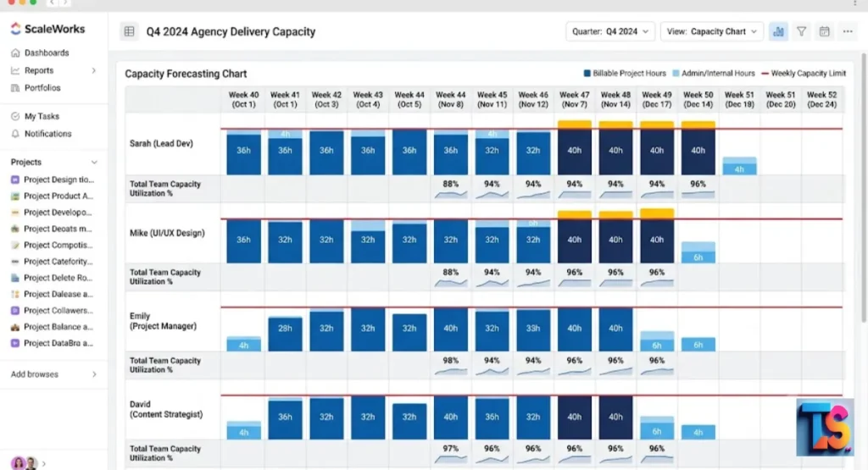Viewport: 868px width, 470px height.
Task: Go to Portfolios in sidebar
Action: pyautogui.click(x=42, y=88)
